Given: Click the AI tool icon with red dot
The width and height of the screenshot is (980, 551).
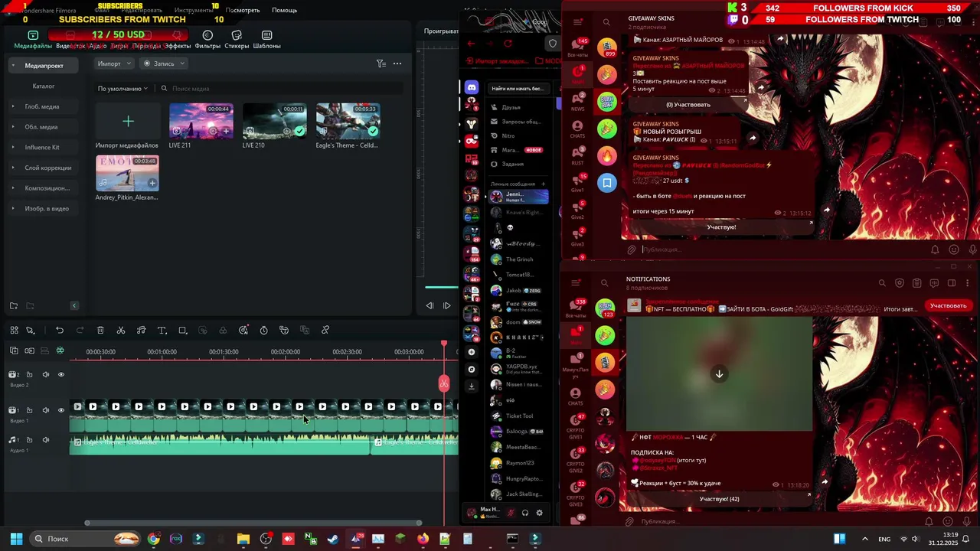Looking at the screenshot, I should [243, 331].
